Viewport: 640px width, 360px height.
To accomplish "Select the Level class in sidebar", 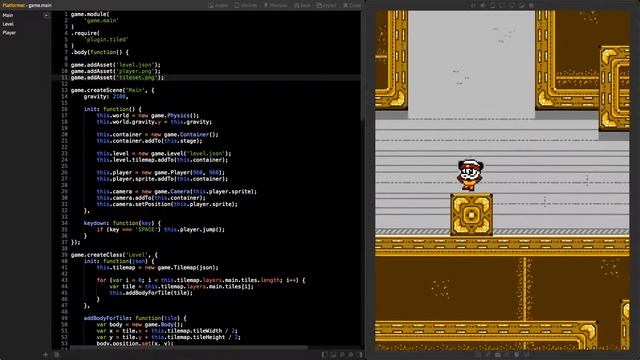I will point(8,24).
